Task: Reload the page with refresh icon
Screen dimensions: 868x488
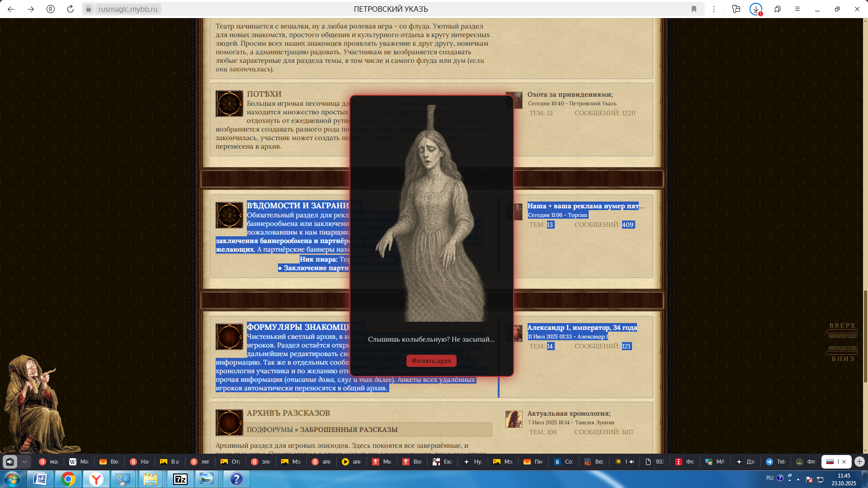Action: click(71, 9)
